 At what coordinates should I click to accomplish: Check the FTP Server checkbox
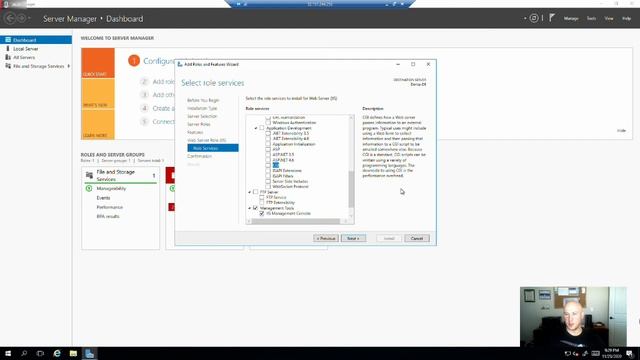[x=256, y=192]
